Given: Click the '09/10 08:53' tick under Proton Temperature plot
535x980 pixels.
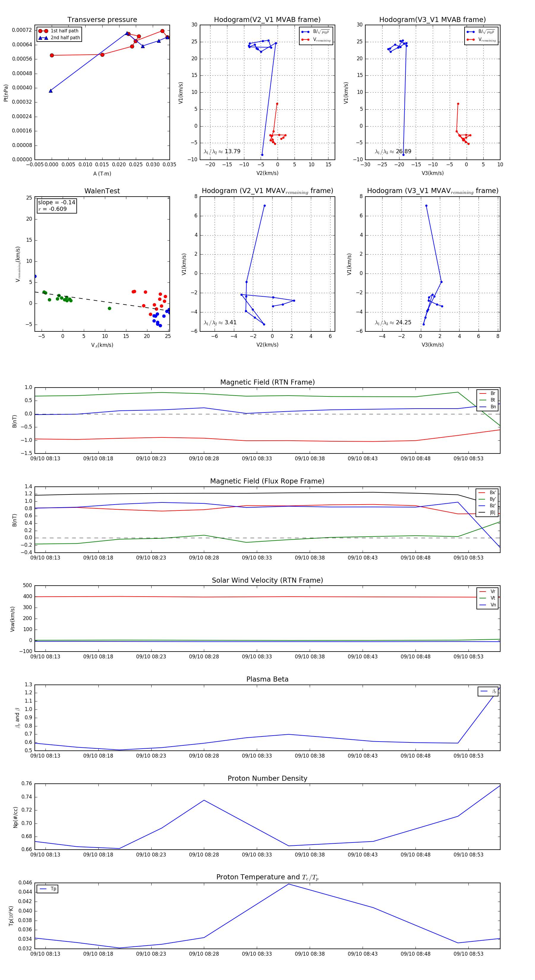Looking at the screenshot, I should (468, 954).
